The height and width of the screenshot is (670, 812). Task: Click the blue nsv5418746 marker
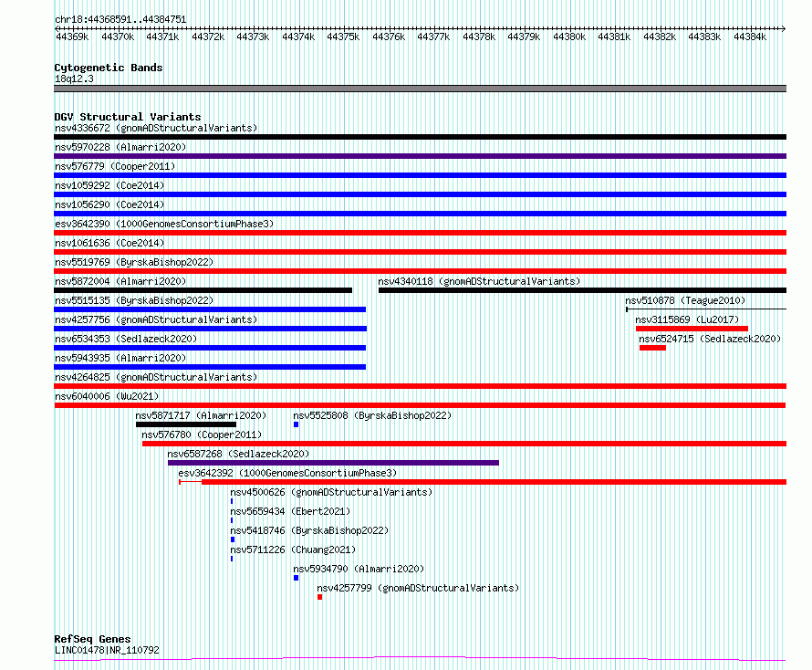[x=233, y=539]
